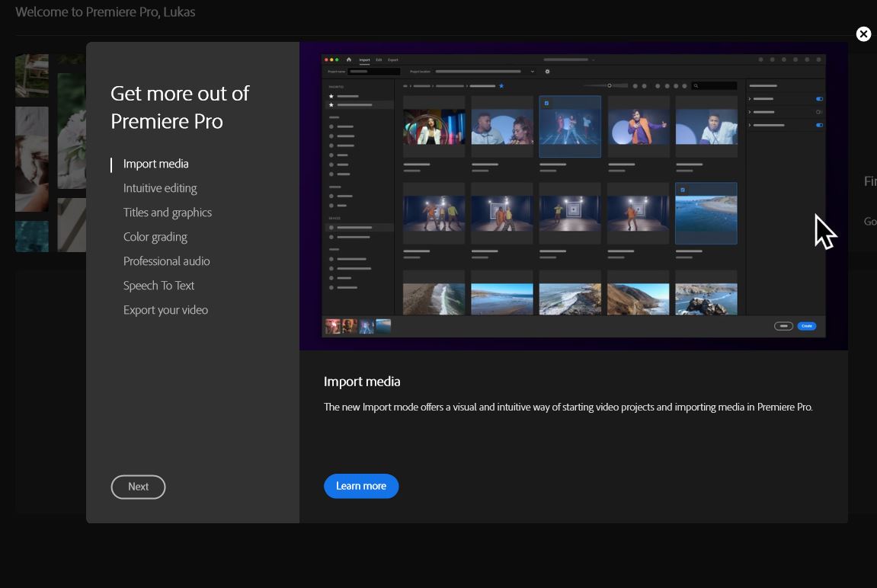Click the star icon in the breadcrumb path
This screenshot has width=877, height=588.
click(501, 85)
